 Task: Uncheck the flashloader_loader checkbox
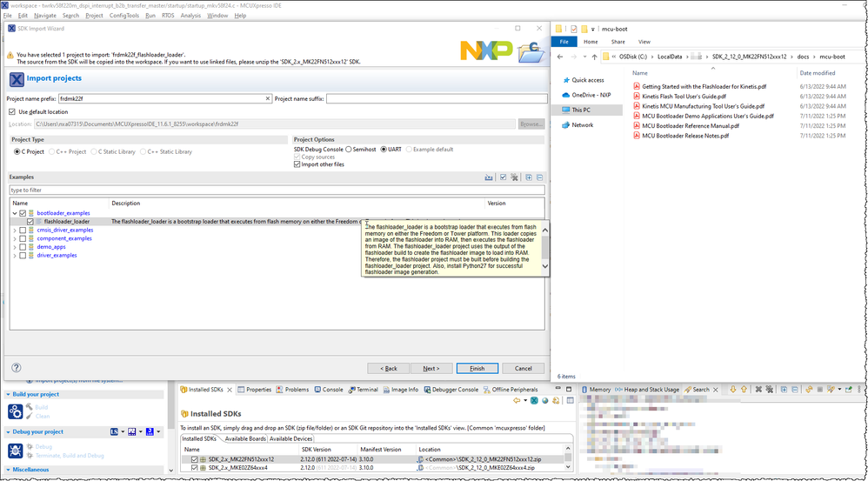click(30, 222)
